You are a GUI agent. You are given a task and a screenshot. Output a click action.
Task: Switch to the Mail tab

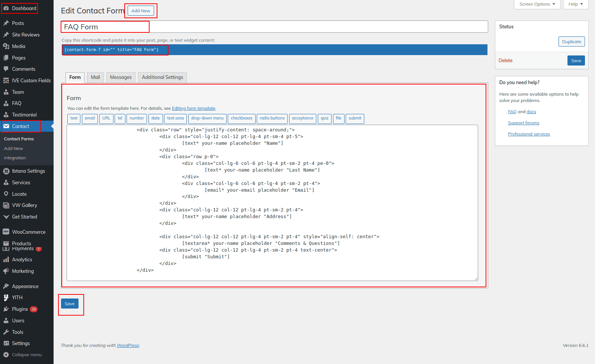tap(95, 77)
